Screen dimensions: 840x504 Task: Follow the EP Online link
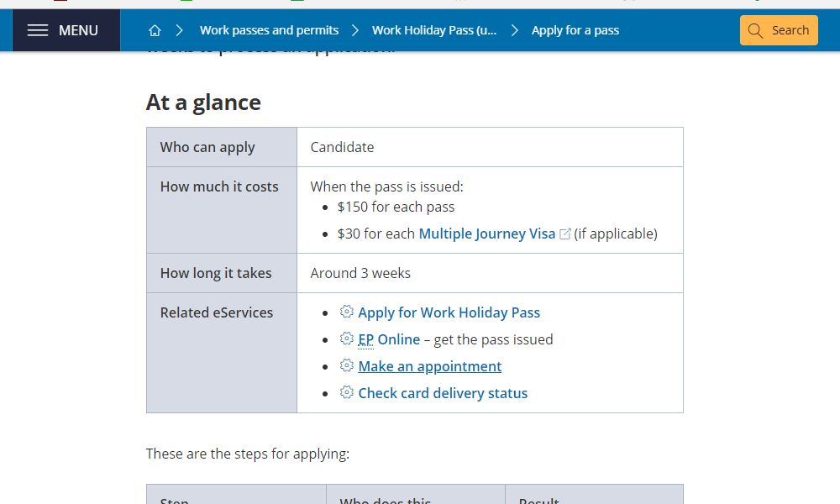[389, 339]
